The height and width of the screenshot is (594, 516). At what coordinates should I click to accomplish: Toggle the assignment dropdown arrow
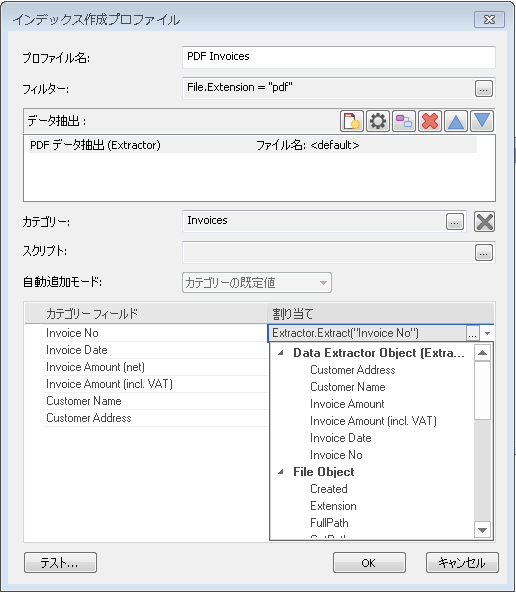(x=487, y=334)
